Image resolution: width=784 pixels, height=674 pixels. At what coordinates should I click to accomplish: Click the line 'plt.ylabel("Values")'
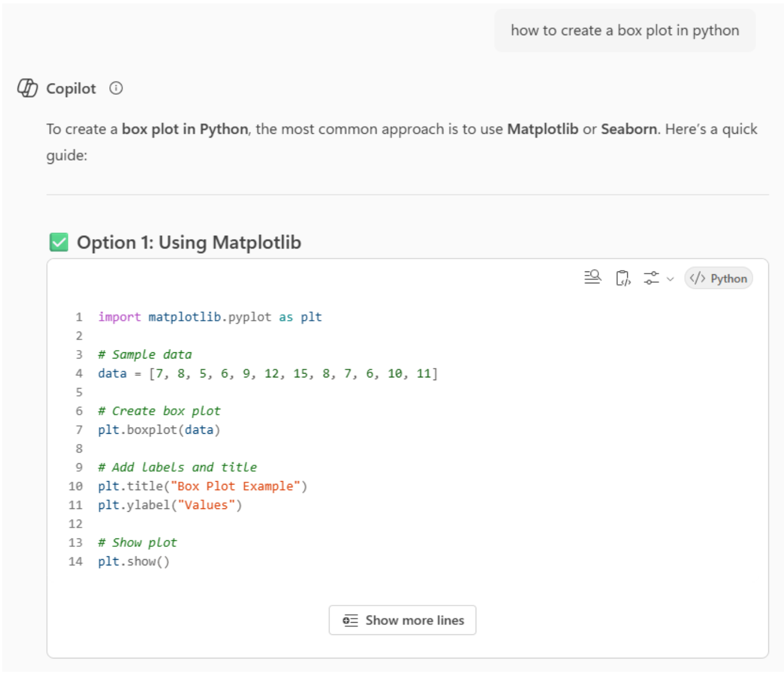[x=170, y=505]
